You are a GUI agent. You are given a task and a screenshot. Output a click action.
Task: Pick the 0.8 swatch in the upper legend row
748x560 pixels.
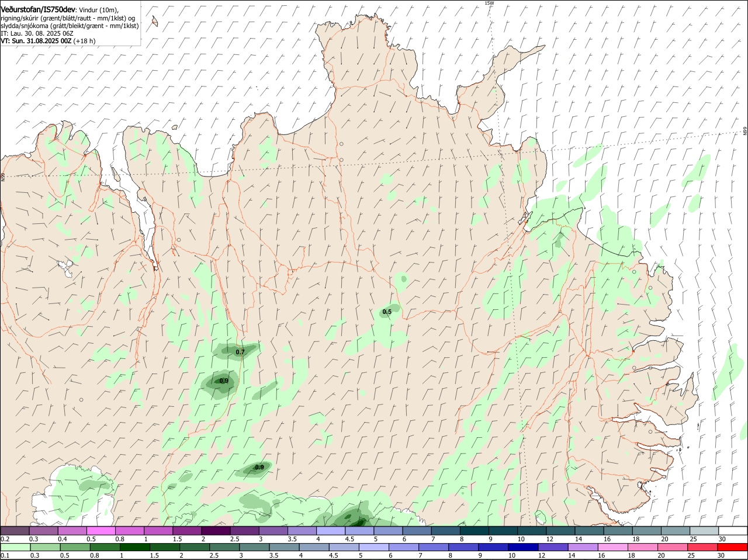coord(129,530)
